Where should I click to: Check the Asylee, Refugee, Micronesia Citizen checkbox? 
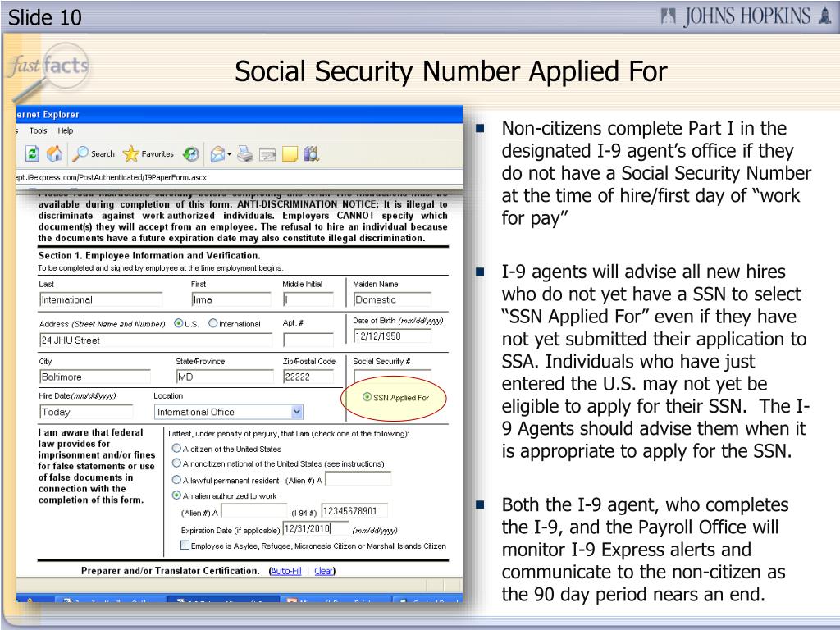pos(185,546)
